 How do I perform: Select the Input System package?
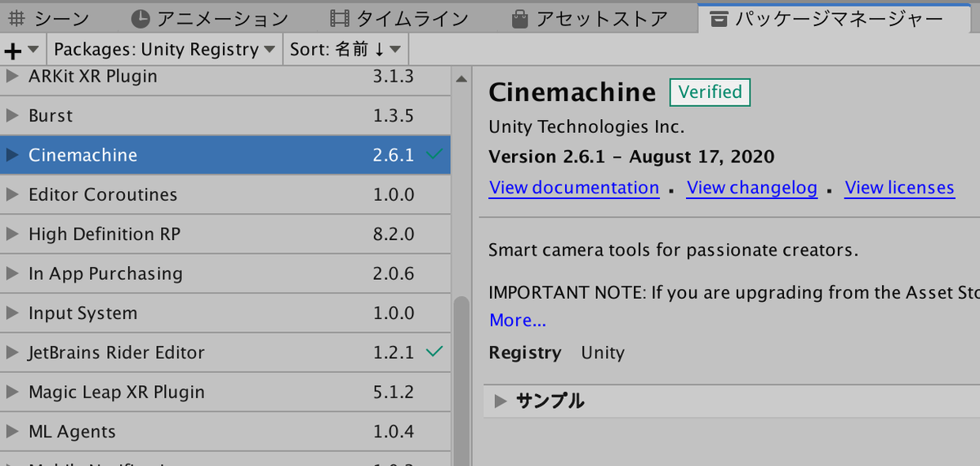(225, 313)
